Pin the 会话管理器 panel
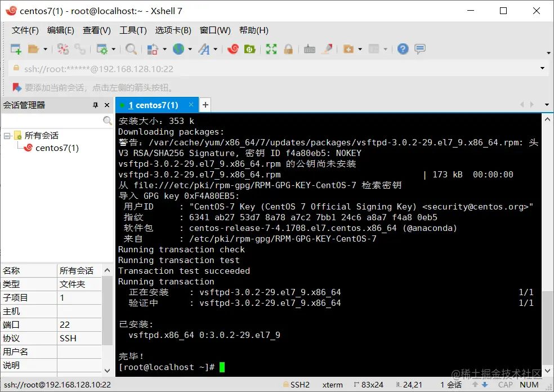Viewport: 554px width, 392px height. [x=95, y=105]
